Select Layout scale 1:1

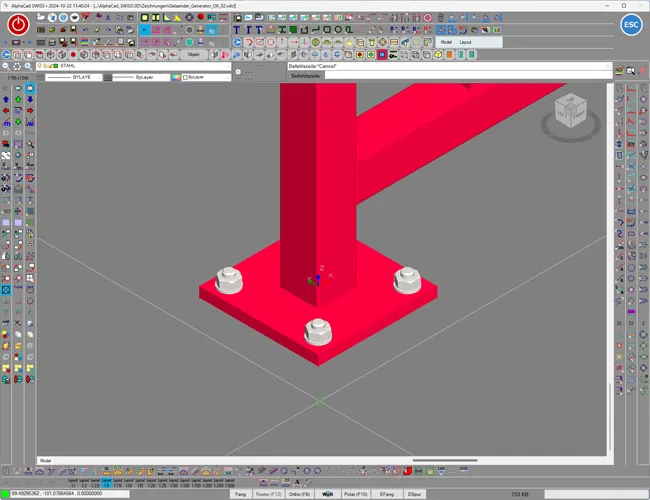pos(73,483)
